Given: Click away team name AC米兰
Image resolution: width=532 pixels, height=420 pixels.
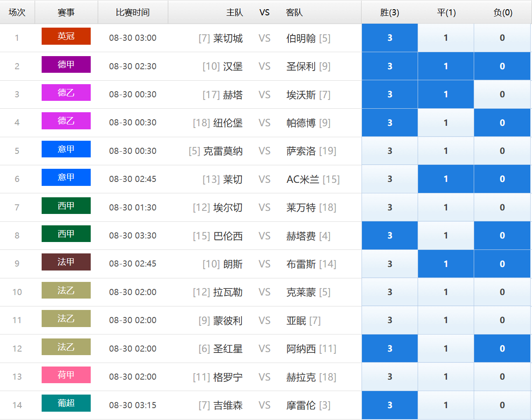Looking at the screenshot, I should coord(303,179).
